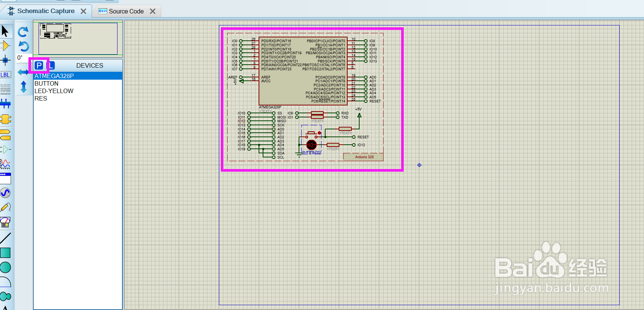Image resolution: width=644 pixels, height=310 pixels.
Task: Select the 2D line drawing tool
Action: click(x=5, y=238)
